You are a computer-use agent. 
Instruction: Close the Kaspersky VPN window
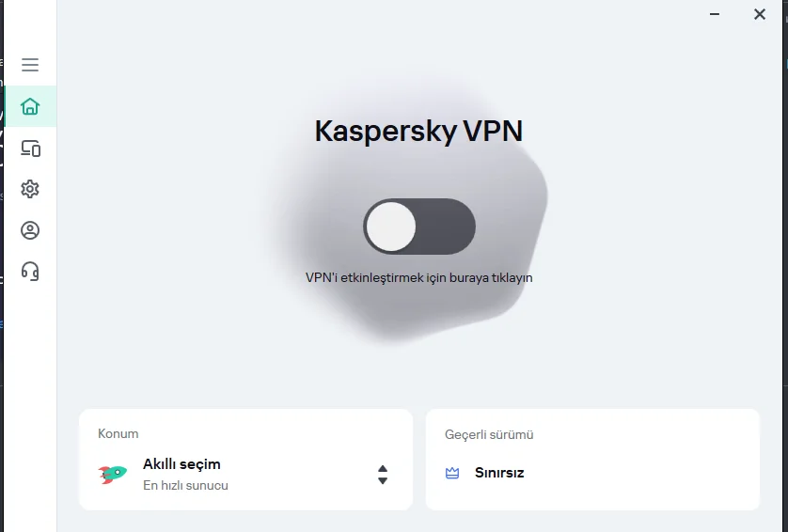[760, 14]
